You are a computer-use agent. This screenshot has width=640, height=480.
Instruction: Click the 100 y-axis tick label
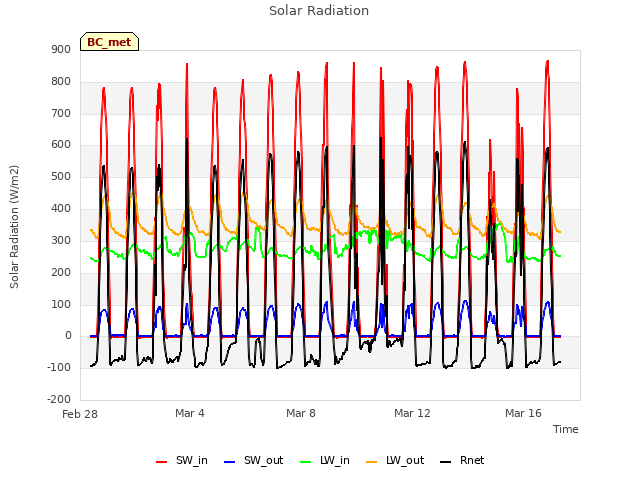tap(61, 304)
